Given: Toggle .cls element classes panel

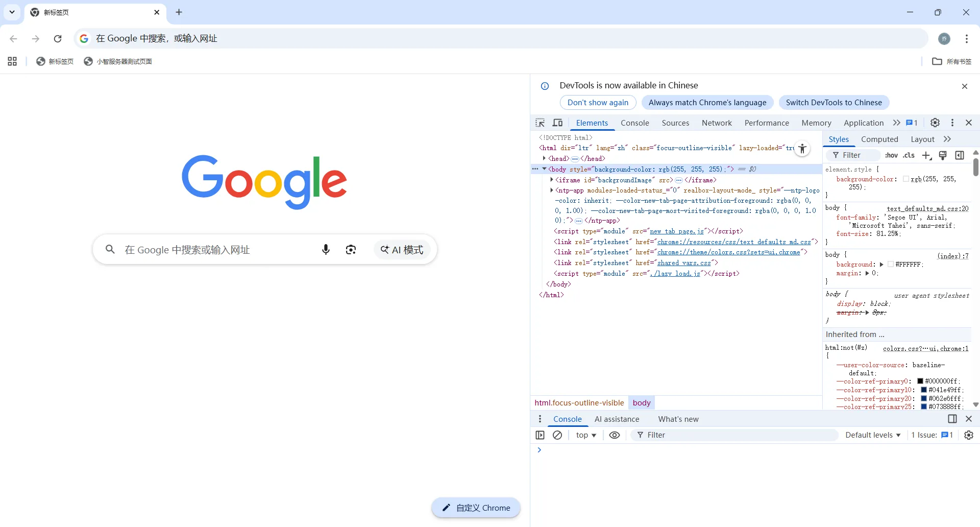Looking at the screenshot, I should (909, 155).
